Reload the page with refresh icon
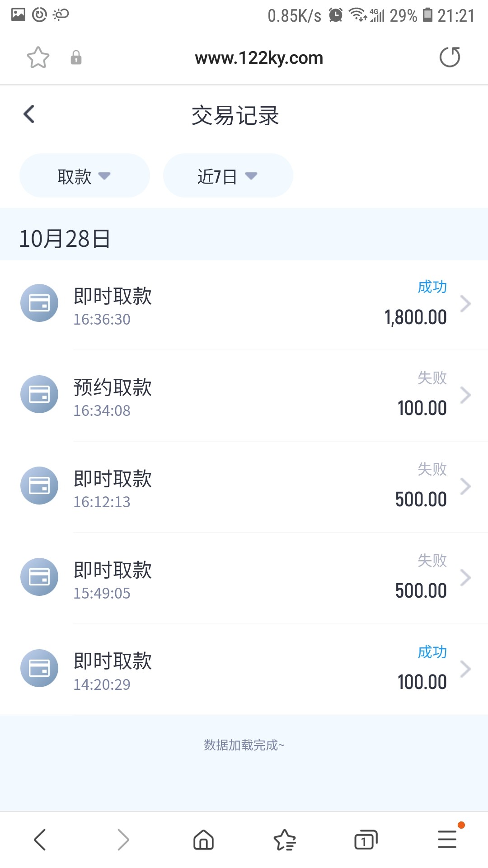 (450, 57)
